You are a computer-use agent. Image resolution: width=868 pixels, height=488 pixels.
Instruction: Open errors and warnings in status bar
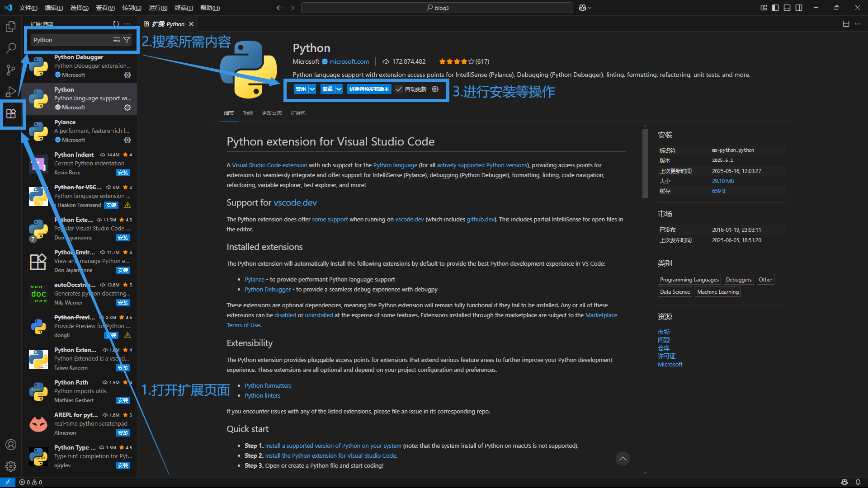(31, 482)
